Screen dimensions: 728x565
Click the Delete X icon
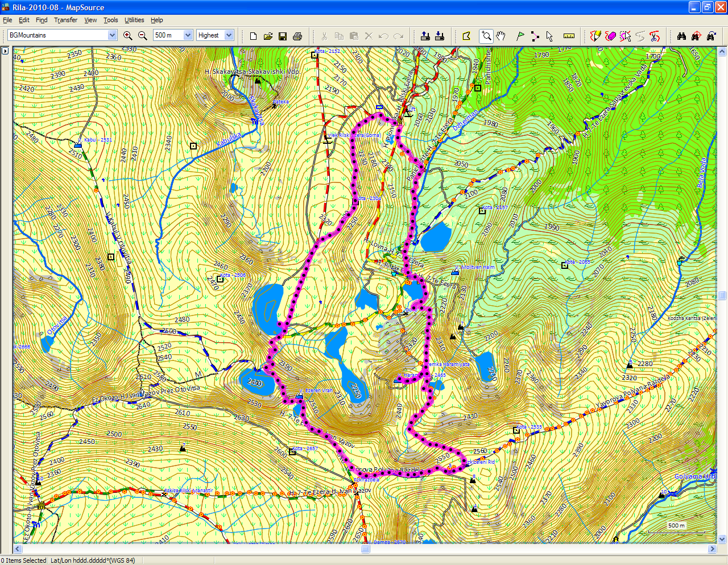click(x=369, y=36)
